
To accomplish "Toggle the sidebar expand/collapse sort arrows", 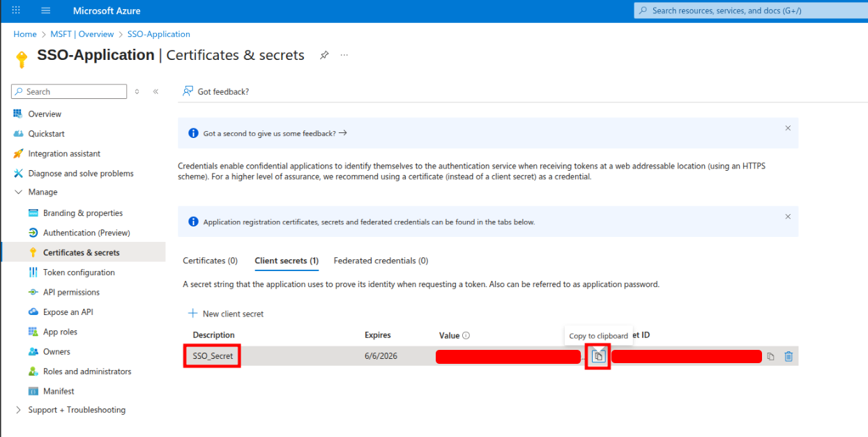I will click(x=137, y=91).
